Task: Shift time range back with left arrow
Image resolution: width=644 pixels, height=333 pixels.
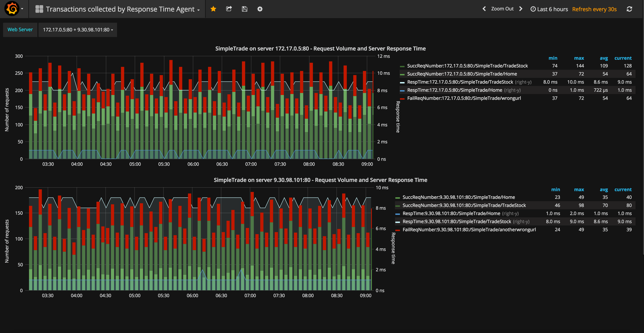Action: (x=484, y=9)
